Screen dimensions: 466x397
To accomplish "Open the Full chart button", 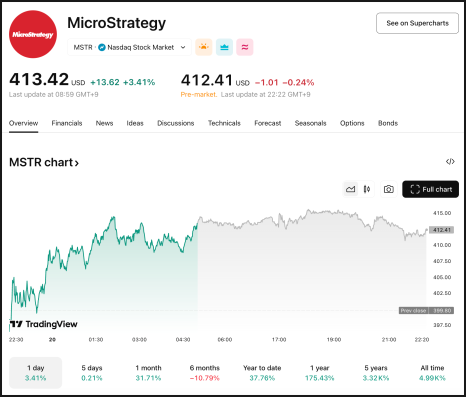I will click(x=430, y=189).
